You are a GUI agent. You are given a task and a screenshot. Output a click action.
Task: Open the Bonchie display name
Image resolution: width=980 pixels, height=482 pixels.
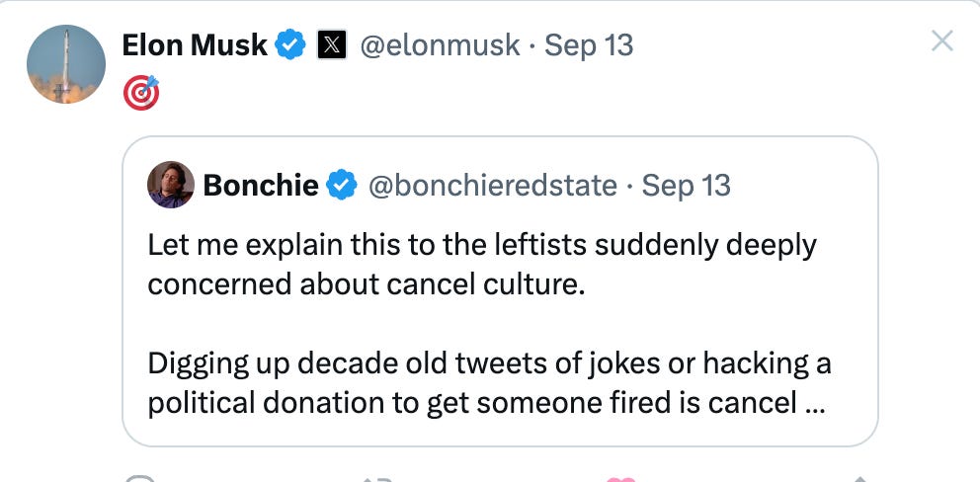tap(261, 185)
